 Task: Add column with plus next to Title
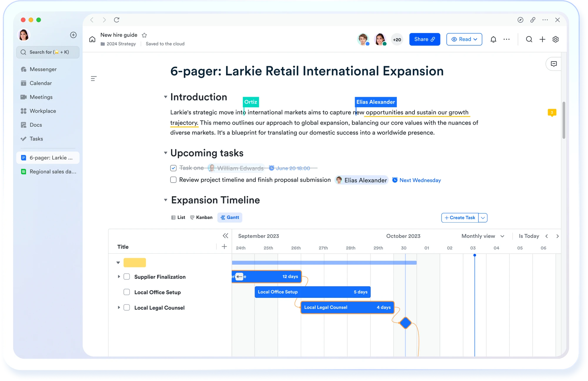pyautogui.click(x=224, y=247)
